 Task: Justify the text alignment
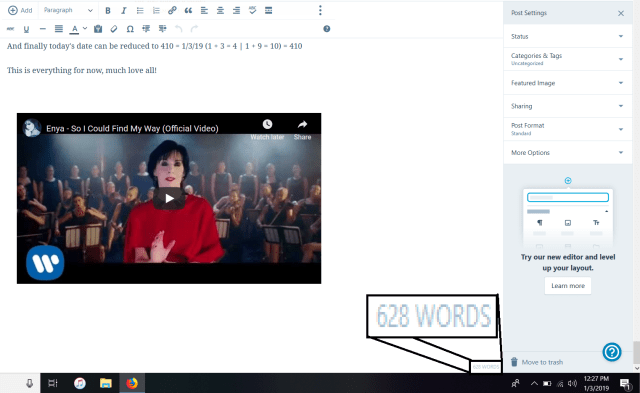click(59, 29)
